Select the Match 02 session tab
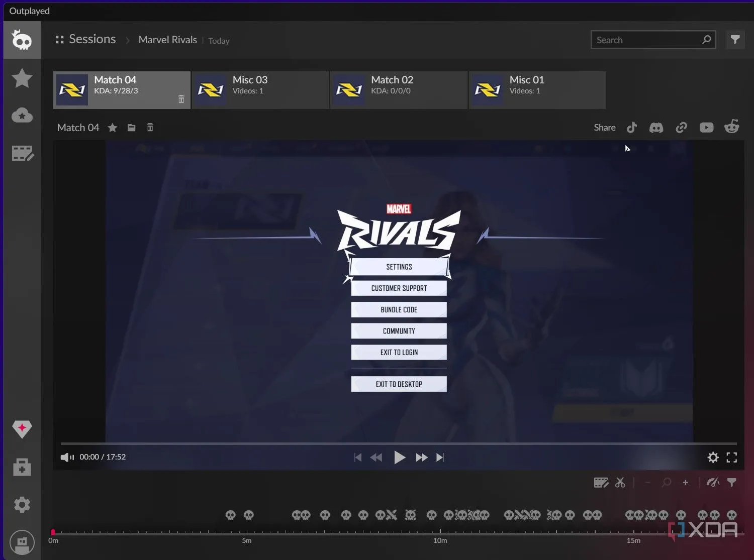Viewport: 754px width, 560px height. click(x=399, y=90)
